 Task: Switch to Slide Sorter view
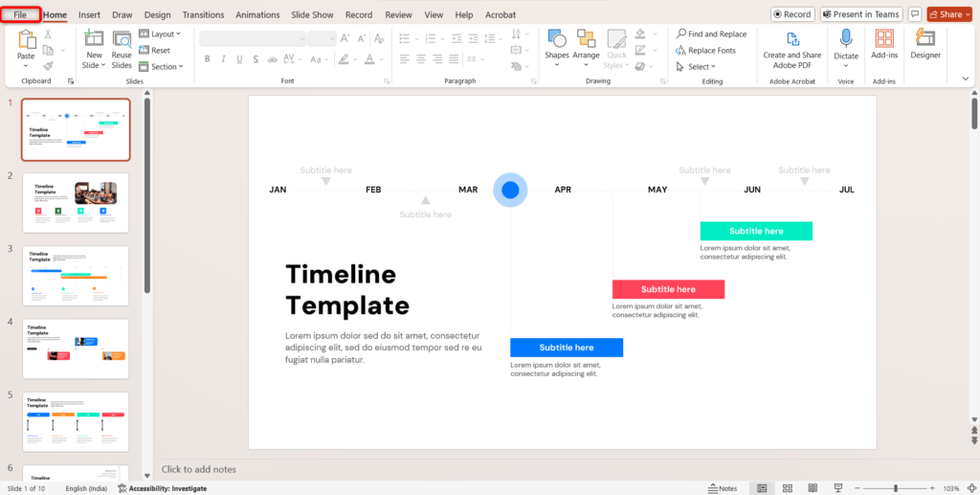point(787,488)
